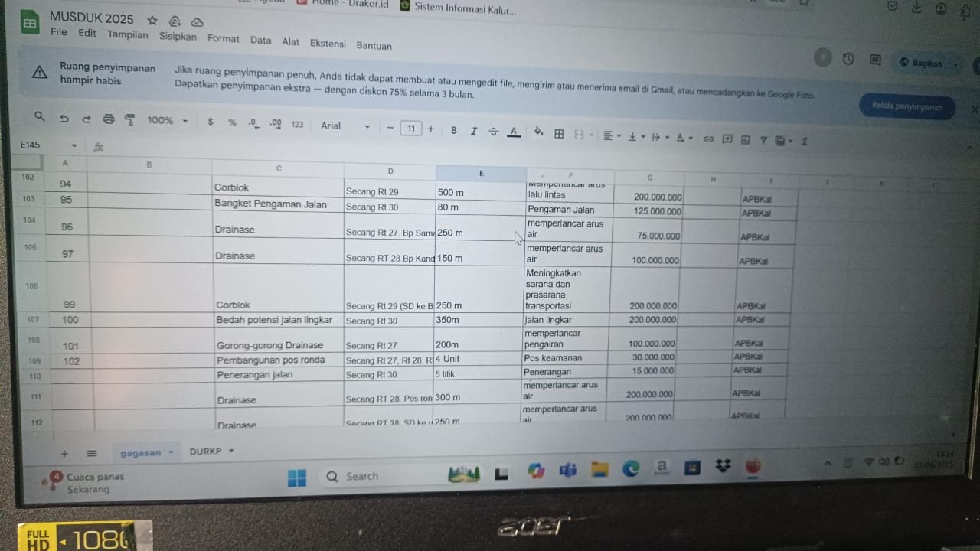Open the Arial font dropdown

(345, 126)
